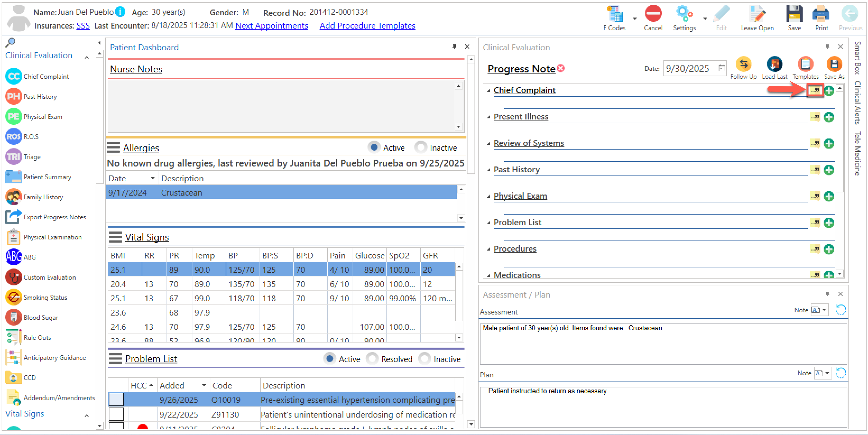The width and height of the screenshot is (868, 435).
Task: Click the Load Last icon
Action: click(774, 64)
